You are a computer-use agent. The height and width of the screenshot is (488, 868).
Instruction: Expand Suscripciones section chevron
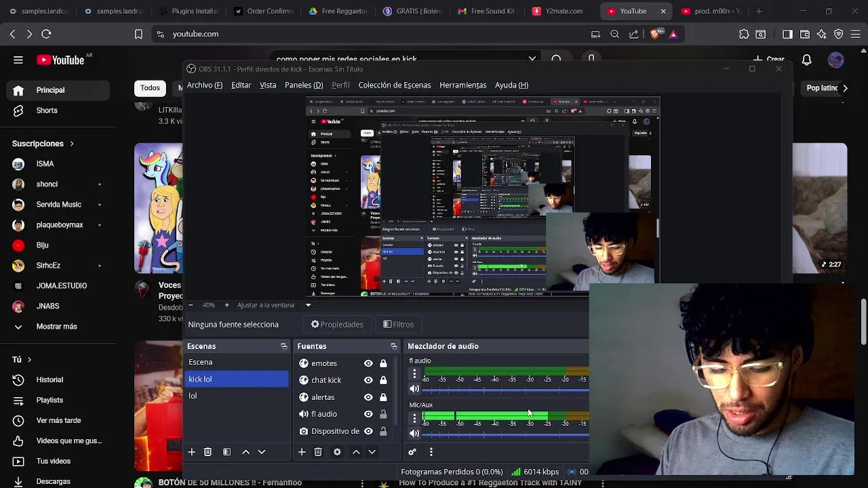71,144
